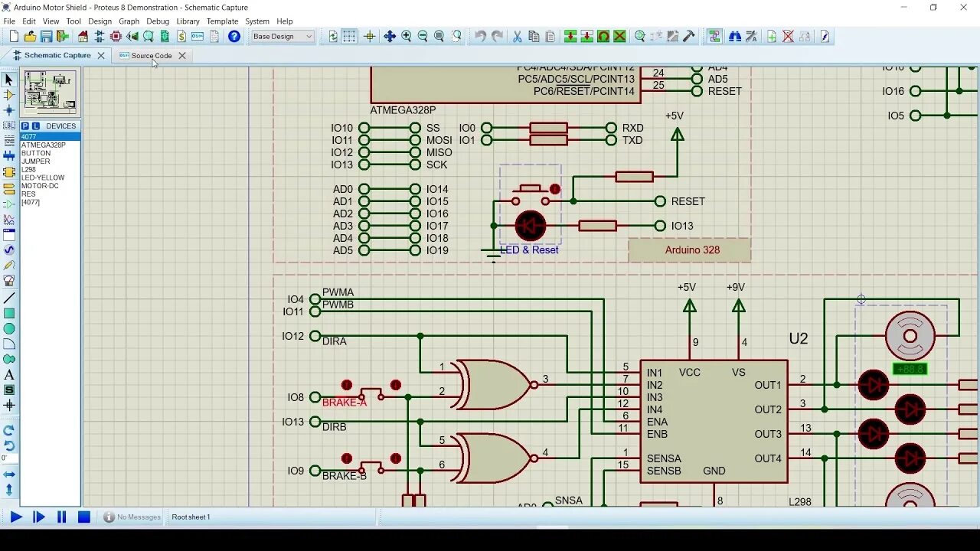The width and height of the screenshot is (980, 551).
Task: Open search and tag binoculars icon
Action: point(735,37)
